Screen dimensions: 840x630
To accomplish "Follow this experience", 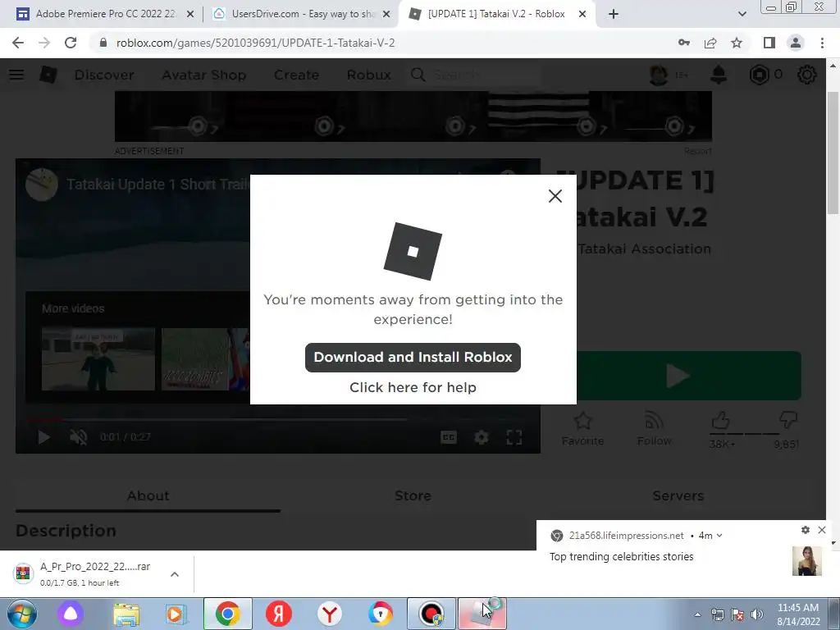I will point(654,429).
